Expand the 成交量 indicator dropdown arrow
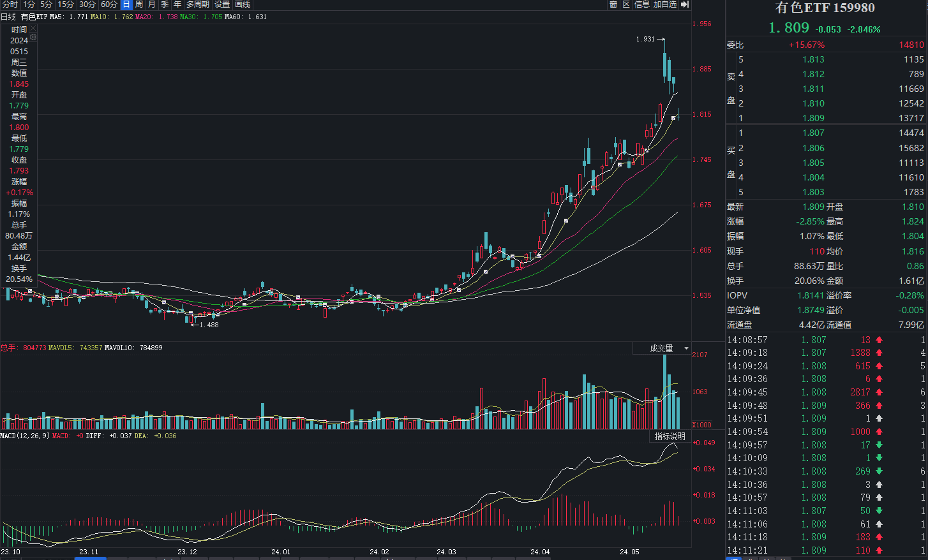 point(687,348)
